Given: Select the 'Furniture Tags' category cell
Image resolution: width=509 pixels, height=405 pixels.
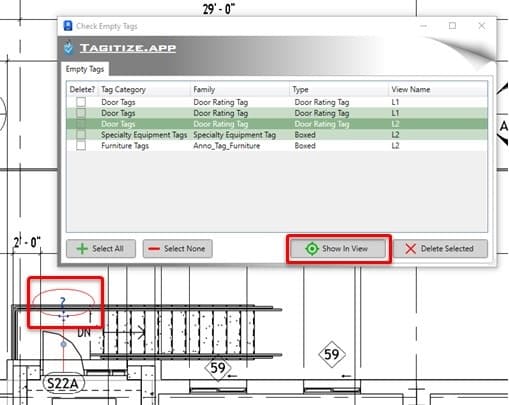Looking at the screenshot, I should (x=125, y=146).
